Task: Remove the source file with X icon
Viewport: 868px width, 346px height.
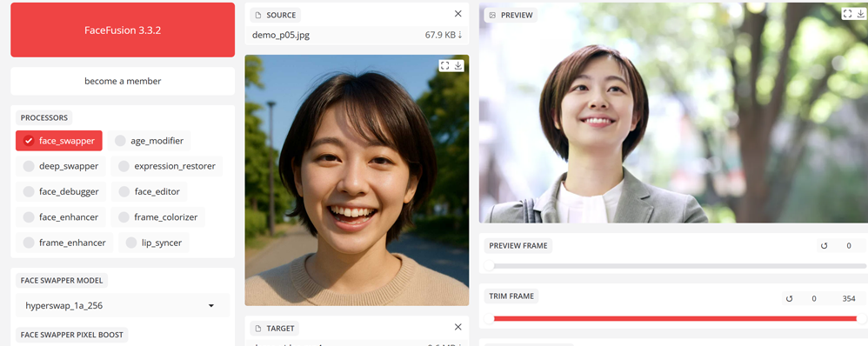Action: (x=457, y=14)
